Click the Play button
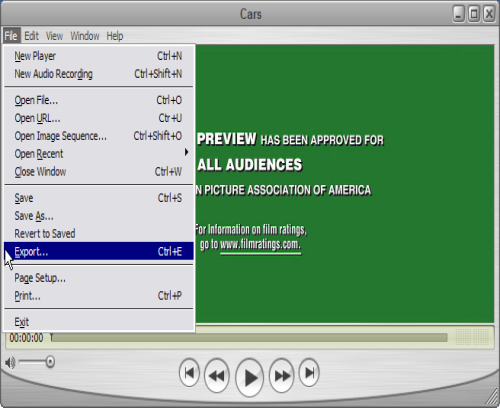Image resolution: width=500 pixels, height=408 pixels. [249, 377]
